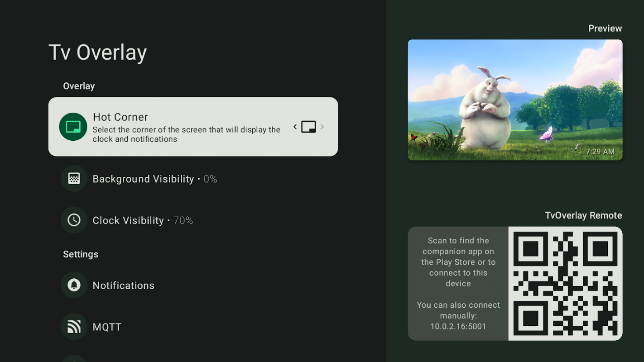Click the Clock Visibility 70% value

pos(183,221)
